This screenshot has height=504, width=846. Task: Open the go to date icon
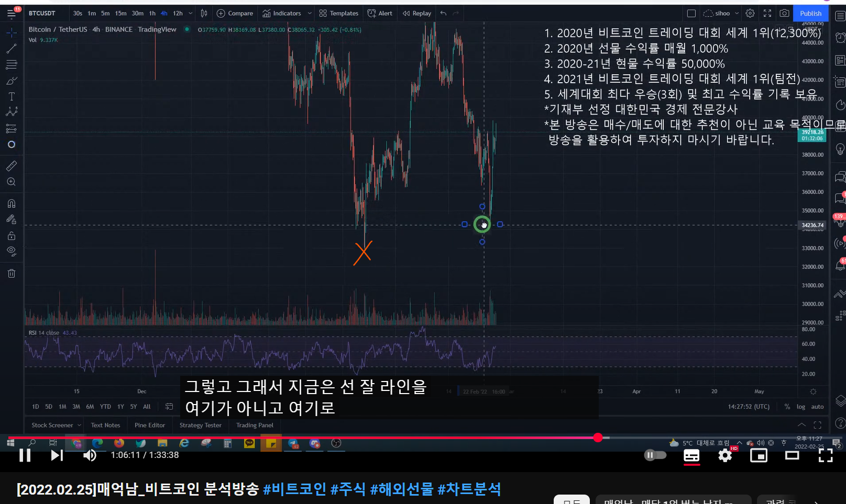click(169, 407)
